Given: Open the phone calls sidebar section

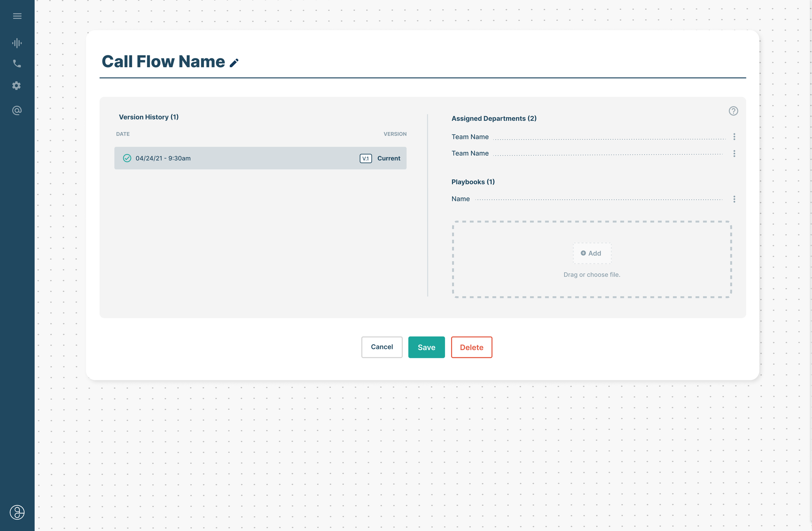Looking at the screenshot, I should point(17,63).
